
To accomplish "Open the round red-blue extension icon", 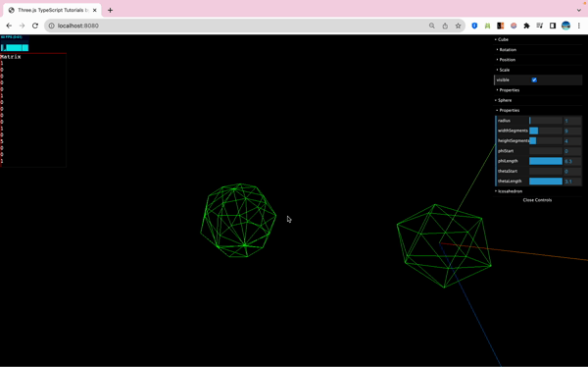I will (514, 26).
